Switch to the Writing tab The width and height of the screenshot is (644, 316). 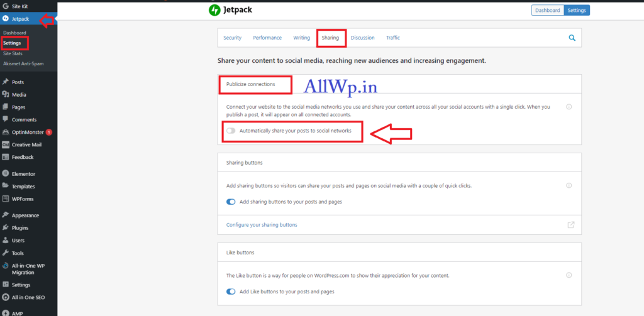(x=301, y=38)
